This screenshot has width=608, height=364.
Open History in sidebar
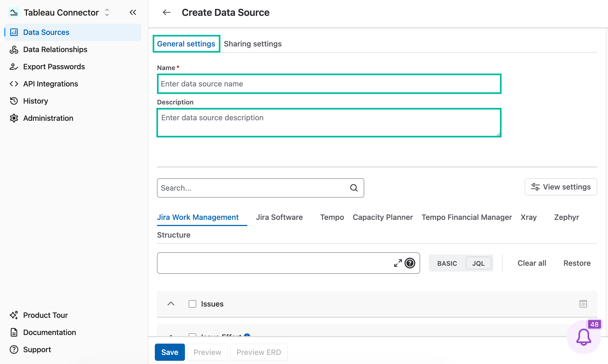tap(73, 101)
